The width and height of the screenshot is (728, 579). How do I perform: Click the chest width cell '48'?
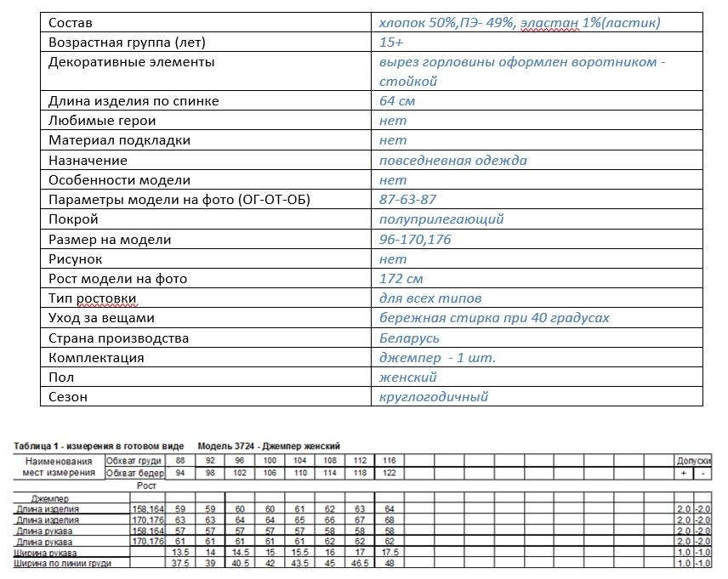point(390,563)
